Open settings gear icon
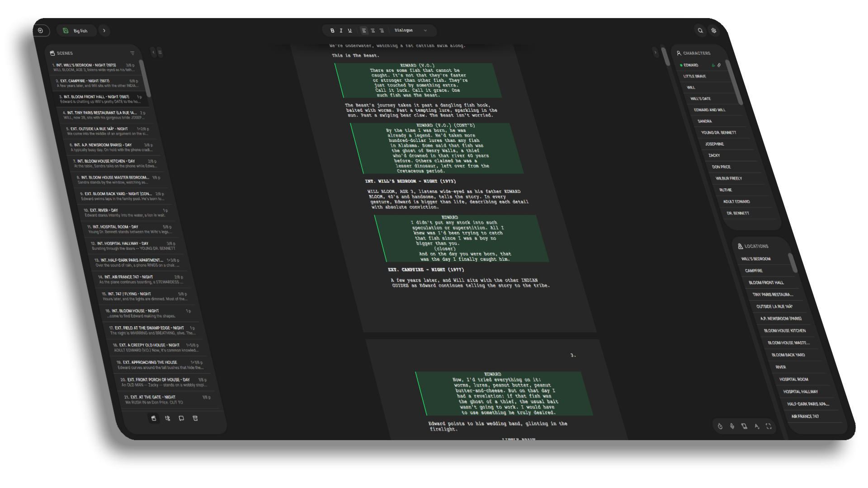868x488 pixels. 713,31
